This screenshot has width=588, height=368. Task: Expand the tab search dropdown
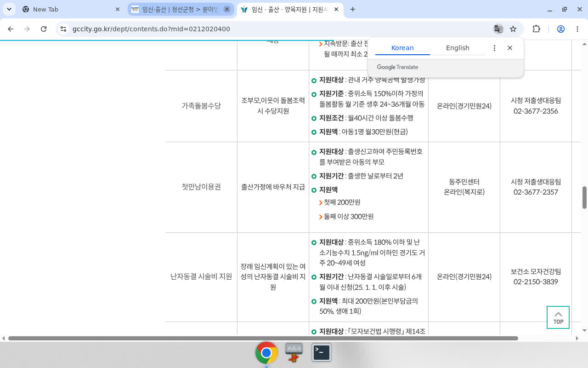click(x=9, y=9)
